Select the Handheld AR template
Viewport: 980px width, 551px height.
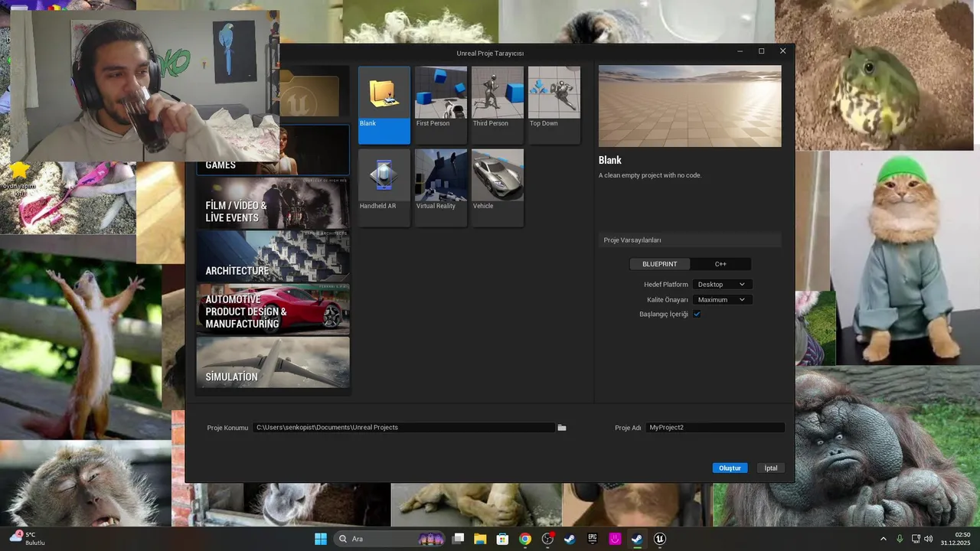tap(384, 187)
